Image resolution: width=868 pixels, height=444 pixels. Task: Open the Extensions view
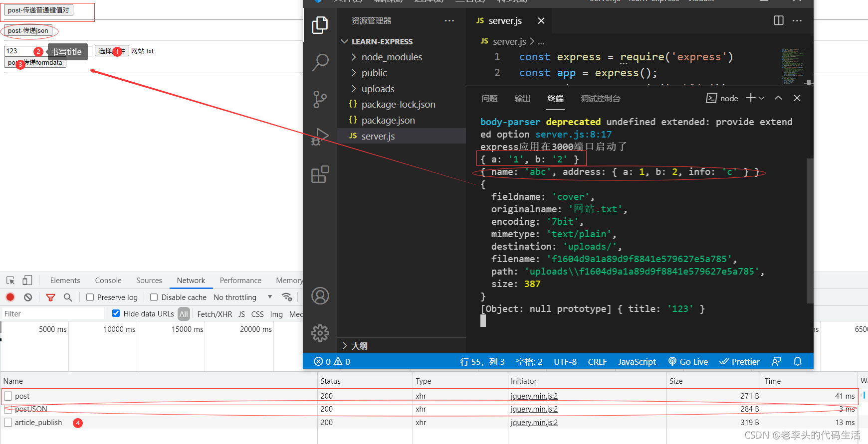point(320,174)
